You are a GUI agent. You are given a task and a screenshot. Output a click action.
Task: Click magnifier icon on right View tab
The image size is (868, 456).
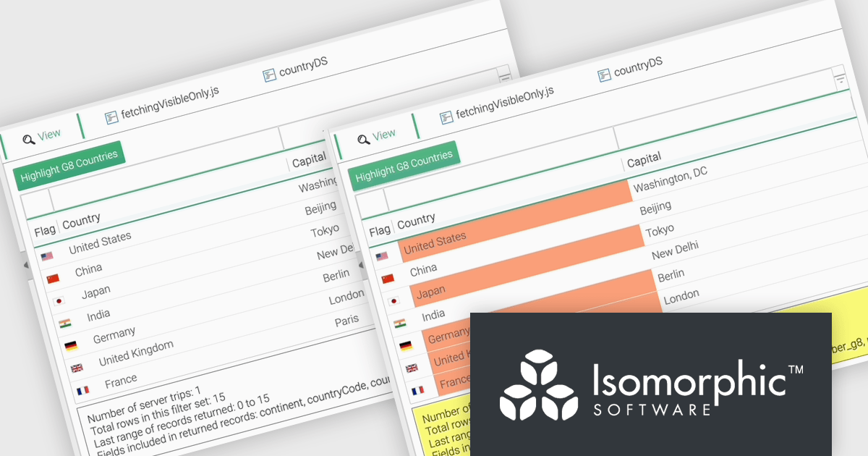(363, 139)
